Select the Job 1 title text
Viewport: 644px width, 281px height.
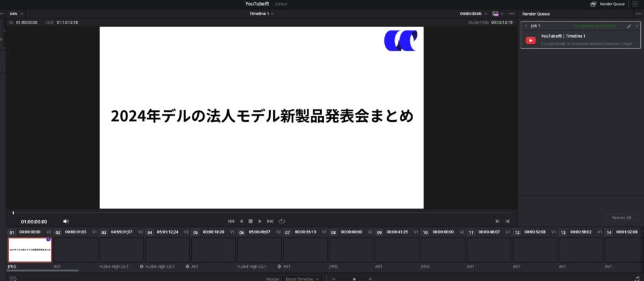click(535, 26)
